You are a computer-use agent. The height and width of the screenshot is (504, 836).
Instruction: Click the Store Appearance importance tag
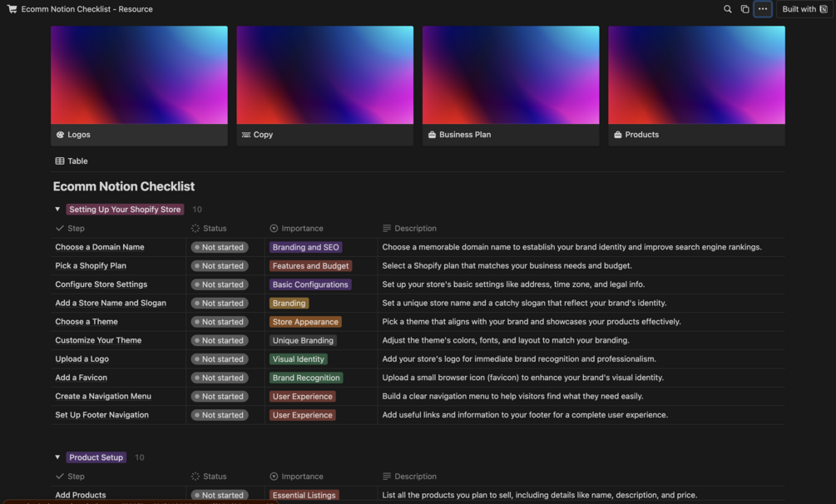click(305, 322)
